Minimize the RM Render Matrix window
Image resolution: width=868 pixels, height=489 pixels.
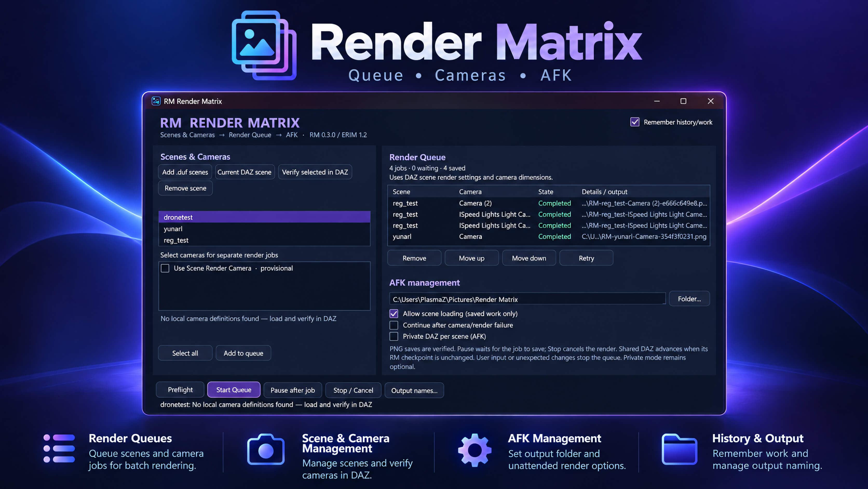(x=657, y=101)
